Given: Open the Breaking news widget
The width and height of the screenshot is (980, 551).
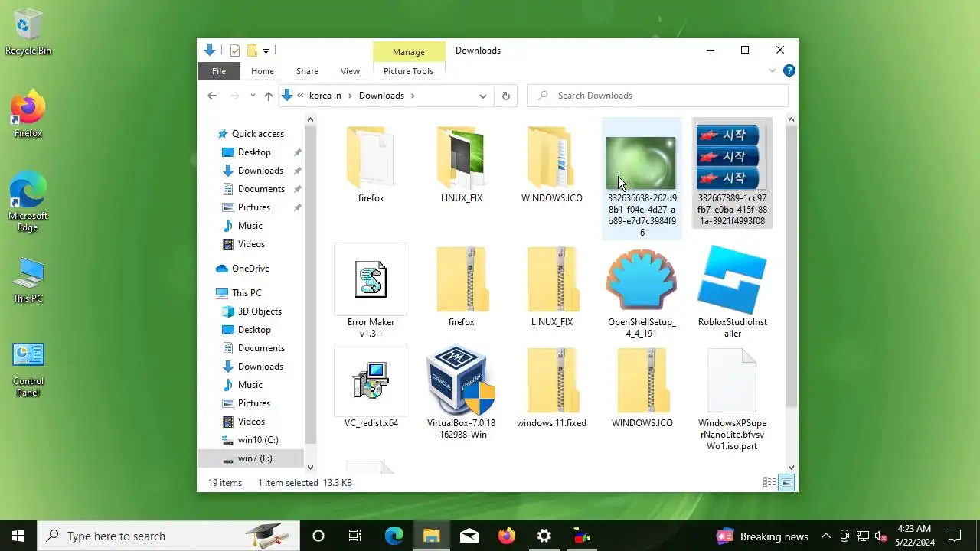Looking at the screenshot, I should (x=762, y=536).
